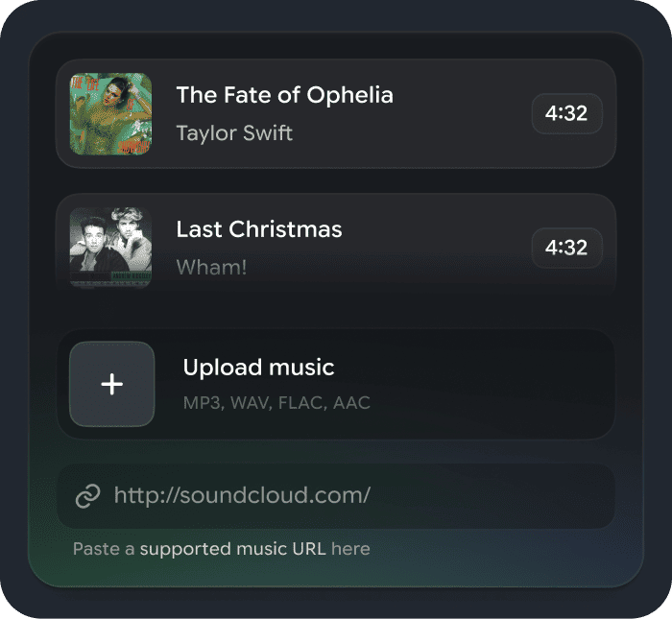The width and height of the screenshot is (672, 619).
Task: Click the plus icon to add music
Action: point(111,384)
